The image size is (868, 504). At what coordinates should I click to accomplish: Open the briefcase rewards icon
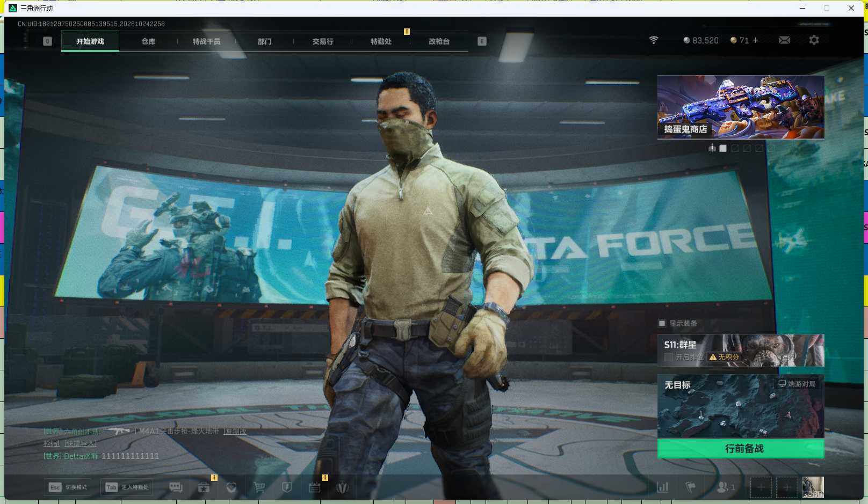pyautogui.click(x=204, y=487)
